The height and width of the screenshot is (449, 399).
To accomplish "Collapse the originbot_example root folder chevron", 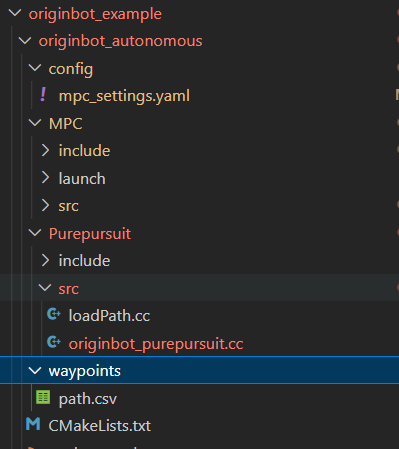I will click(x=15, y=13).
